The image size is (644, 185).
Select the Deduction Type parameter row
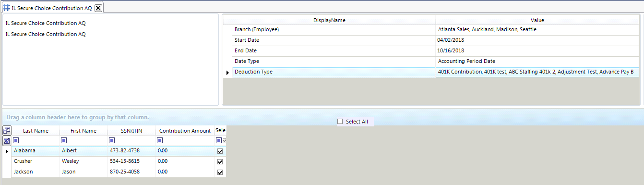(x=435, y=72)
